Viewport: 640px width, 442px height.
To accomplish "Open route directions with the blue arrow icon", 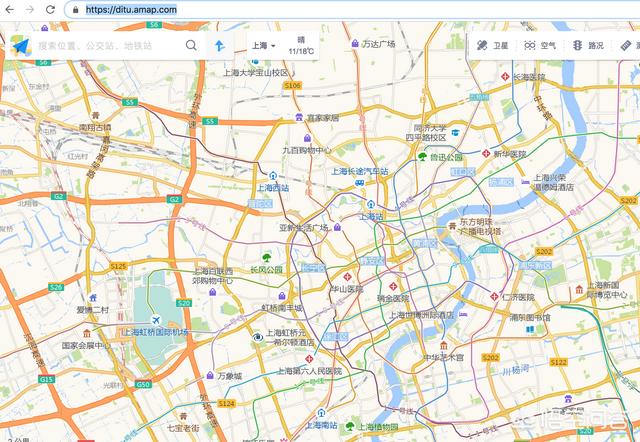I will pos(219,46).
